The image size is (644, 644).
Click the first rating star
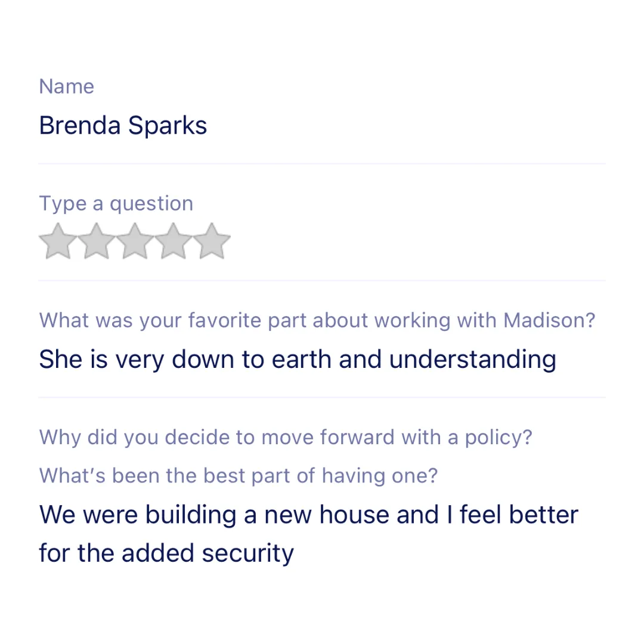(x=58, y=241)
